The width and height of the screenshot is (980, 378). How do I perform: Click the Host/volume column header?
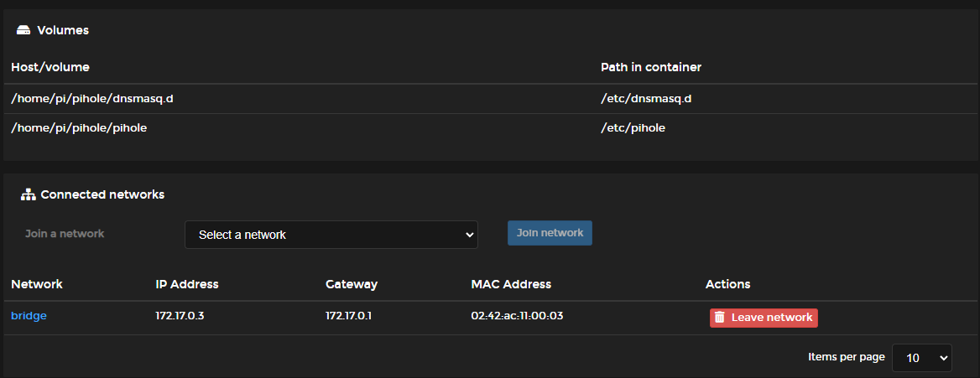tap(50, 67)
